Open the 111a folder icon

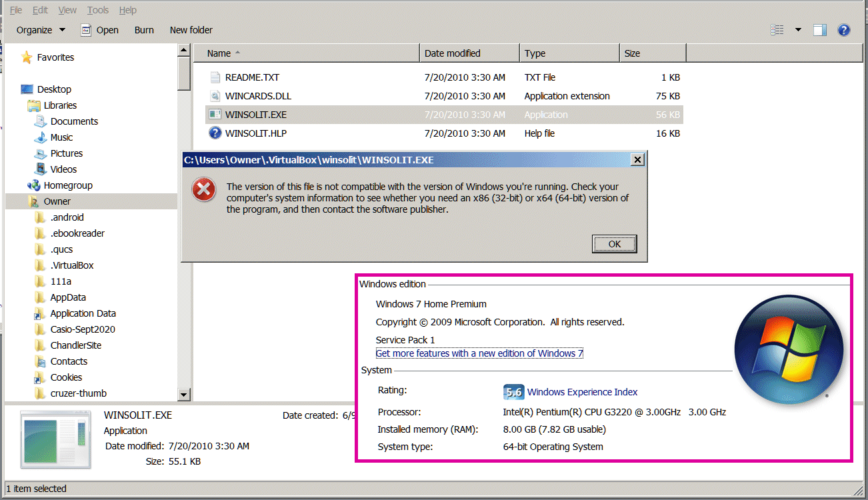[40, 281]
